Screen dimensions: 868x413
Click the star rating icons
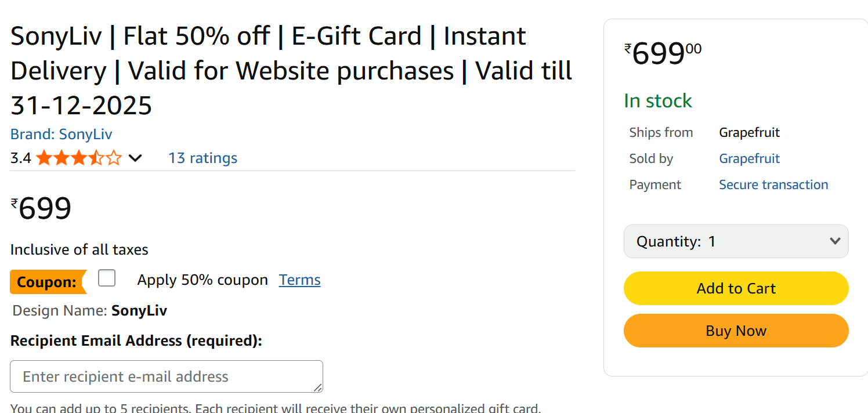pyautogui.click(x=78, y=158)
